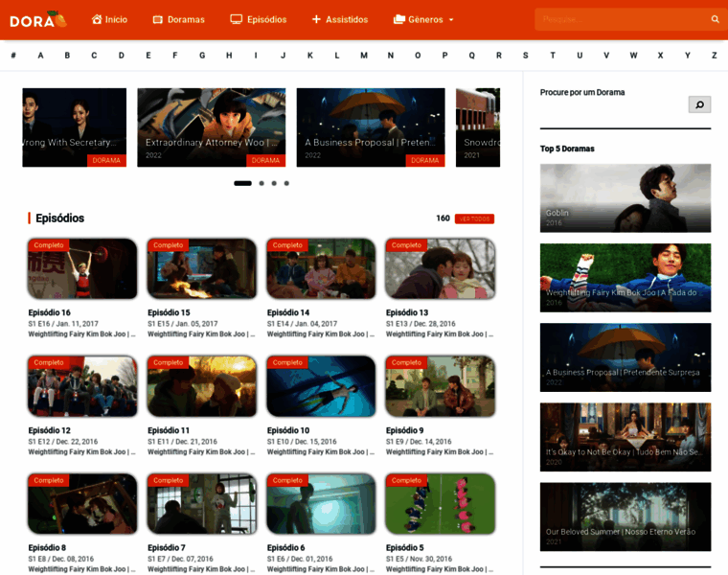
Task: Open the Doramas menu item
Action: pos(186,19)
